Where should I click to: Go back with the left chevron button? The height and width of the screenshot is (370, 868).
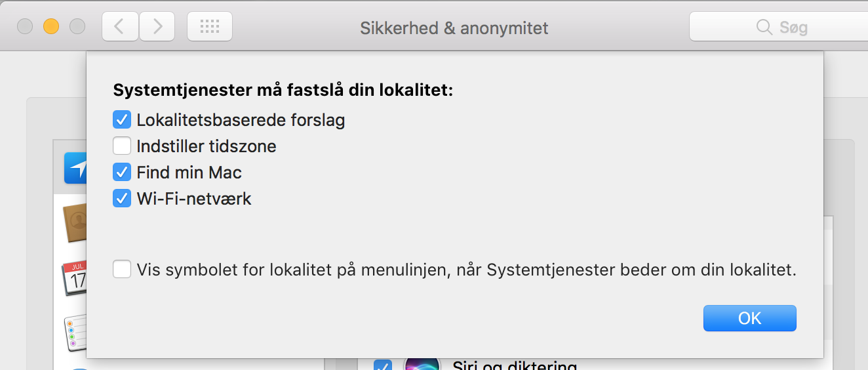[120, 26]
